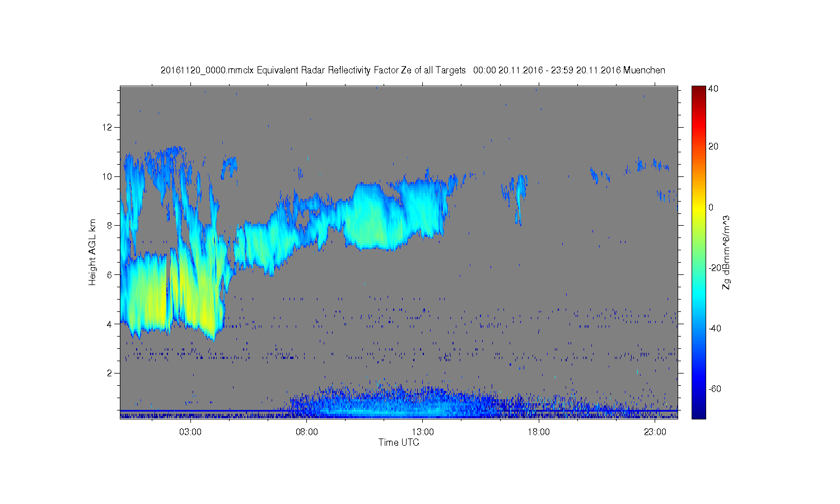
Task: Click the dark red top of colorbar
Action: pos(698,91)
